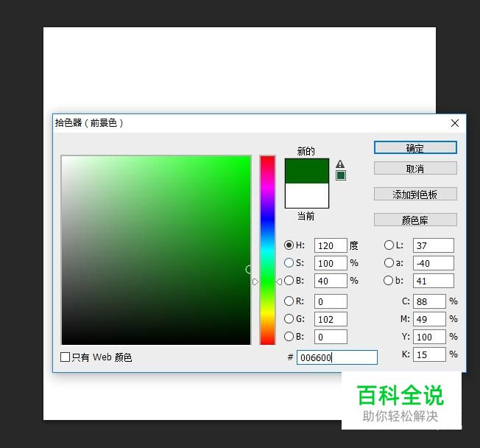Viewport: 480px width, 448px height.
Task: Click the right hue slider arrow handle
Action: pyautogui.click(x=279, y=281)
